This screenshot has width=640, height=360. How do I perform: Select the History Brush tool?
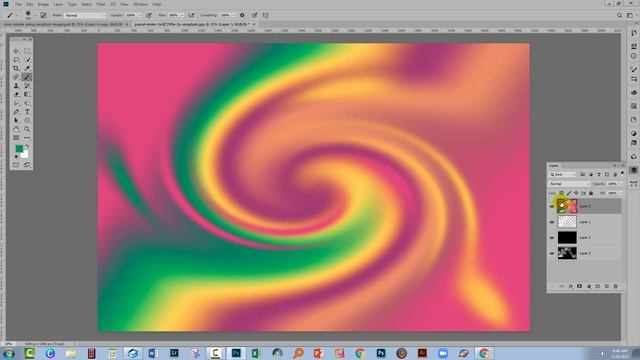27,86
